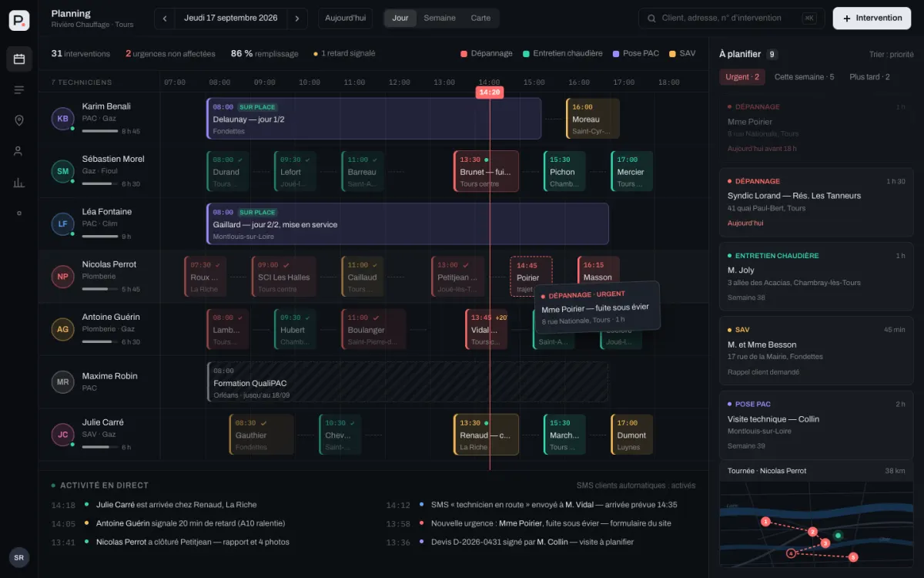Open the Planning calendar sidebar icon
Image resolution: width=924 pixels, height=578 pixels.
(x=19, y=59)
